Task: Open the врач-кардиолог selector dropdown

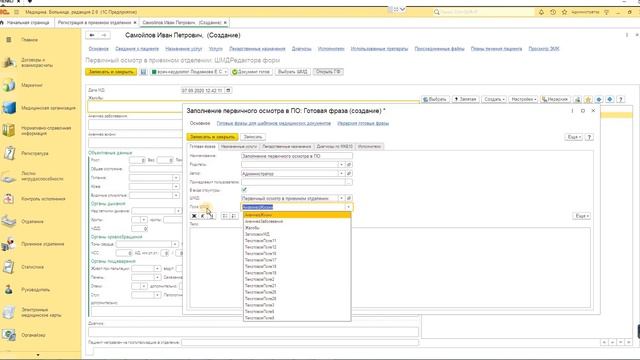Action: click(x=189, y=72)
